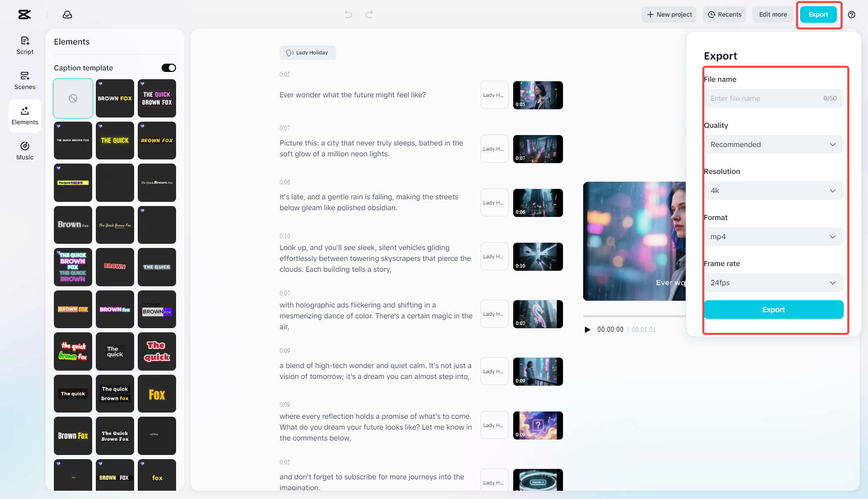This screenshot has width=868, height=499.
Task: Open the Resolution dropdown set to 4k
Action: (773, 190)
